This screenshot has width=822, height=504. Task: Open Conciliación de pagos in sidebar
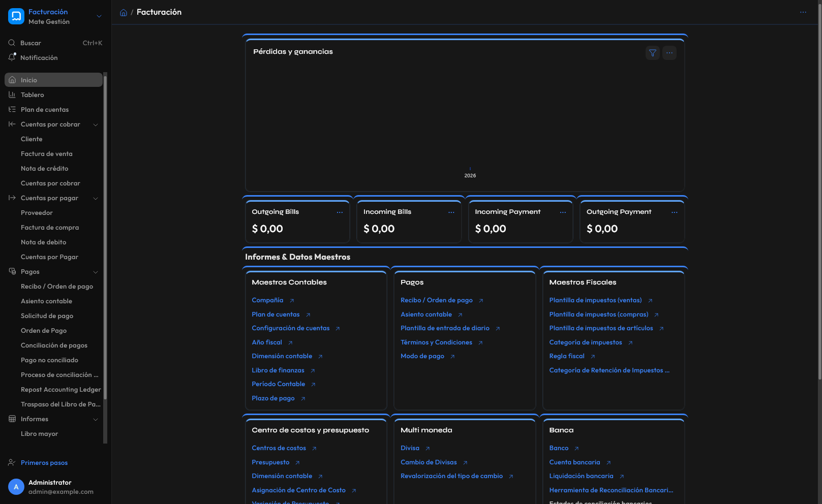[x=54, y=345]
